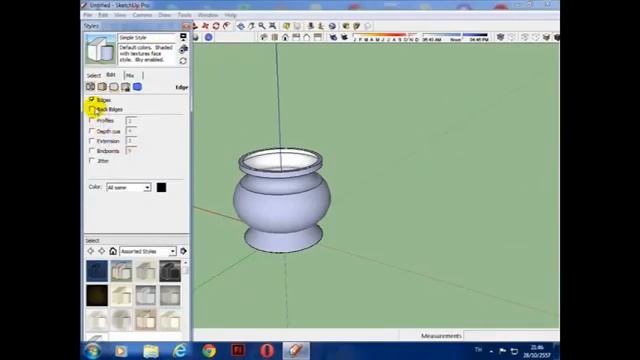640x360 pixels.
Task: Click the black edge color swatch
Action: (161, 187)
